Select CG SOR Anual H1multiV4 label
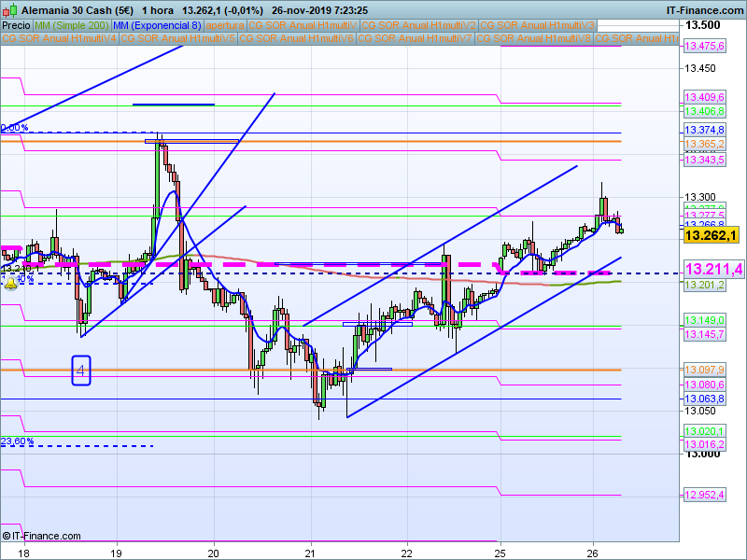 tap(60, 38)
